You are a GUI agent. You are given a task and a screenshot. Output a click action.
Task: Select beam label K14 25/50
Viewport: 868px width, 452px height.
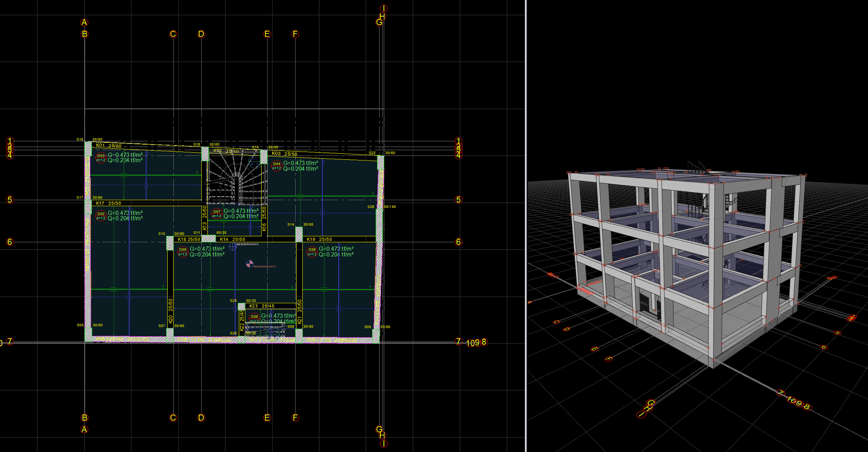pos(232,239)
